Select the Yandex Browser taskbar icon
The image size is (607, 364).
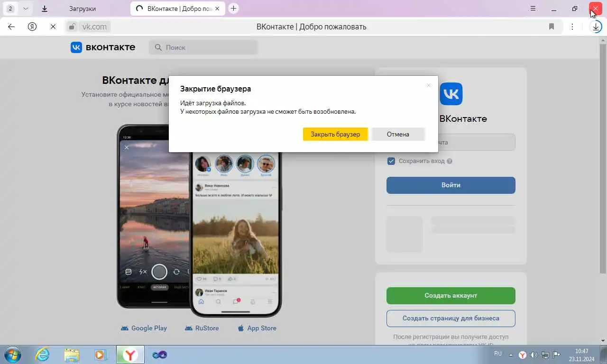(x=130, y=355)
